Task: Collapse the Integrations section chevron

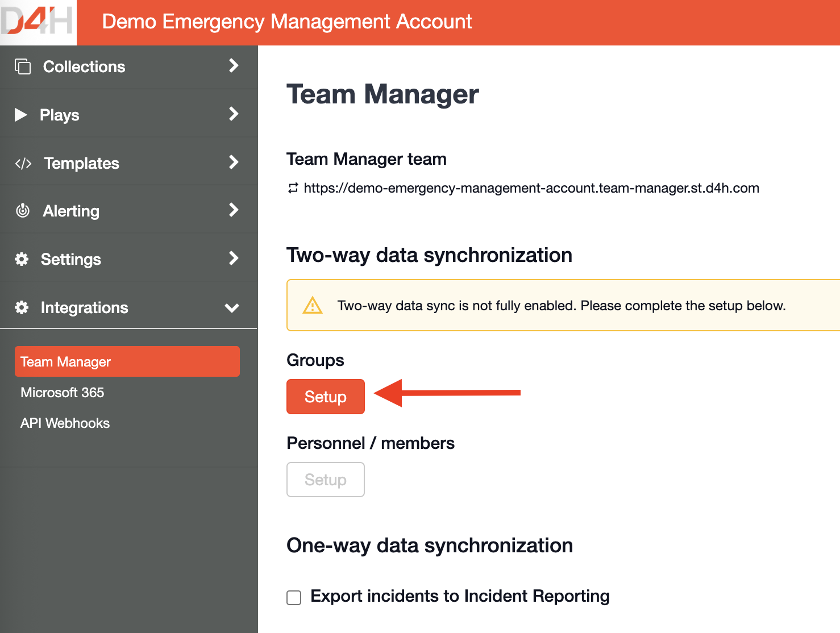Action: click(232, 308)
